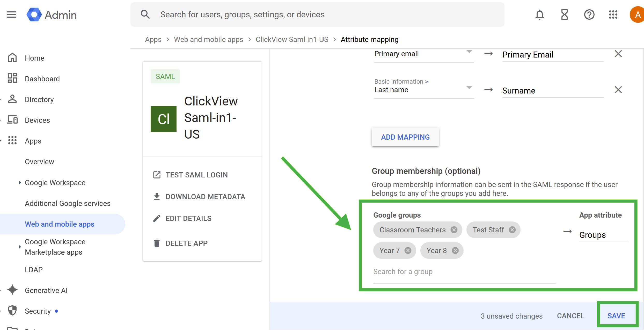Screen dimensions: 644x330
Task: Click the Home icon in sidebar
Action: (x=12, y=58)
